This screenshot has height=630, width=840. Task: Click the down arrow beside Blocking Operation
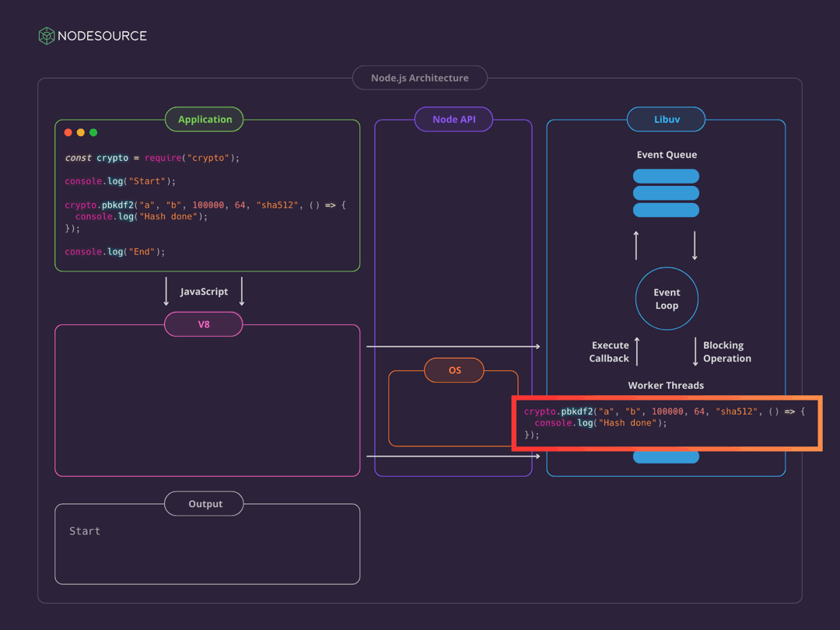(695, 352)
